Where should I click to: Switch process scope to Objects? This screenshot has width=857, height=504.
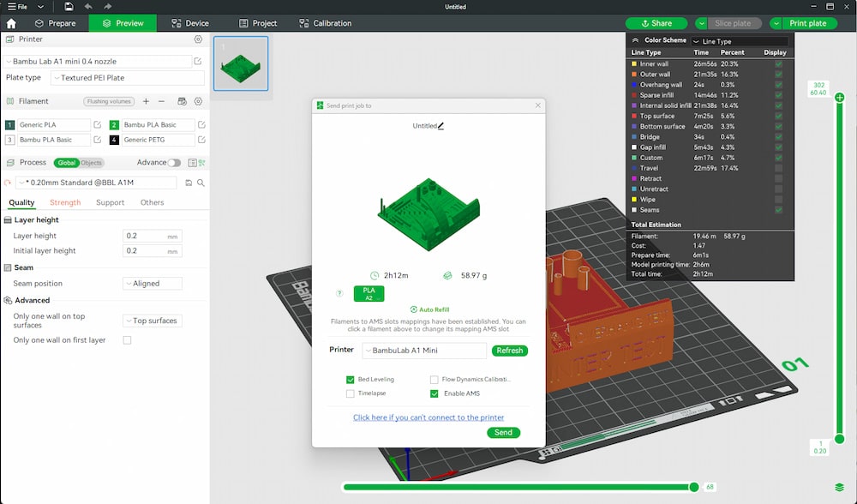92,162
